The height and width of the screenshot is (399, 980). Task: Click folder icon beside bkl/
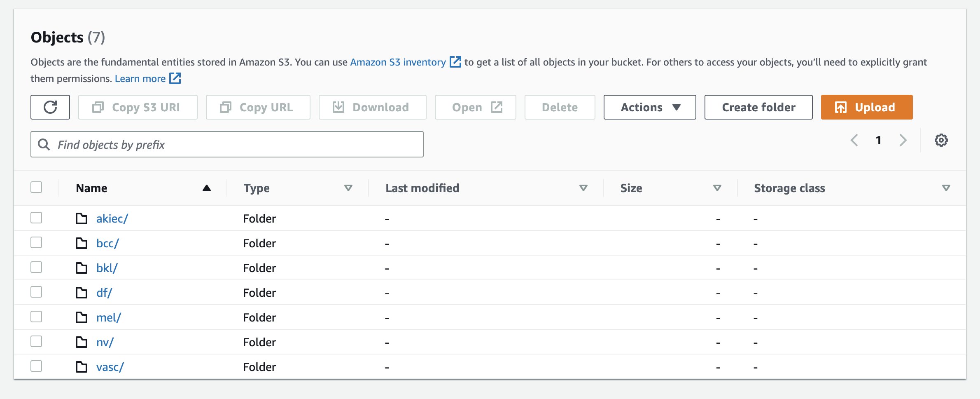pos(82,268)
